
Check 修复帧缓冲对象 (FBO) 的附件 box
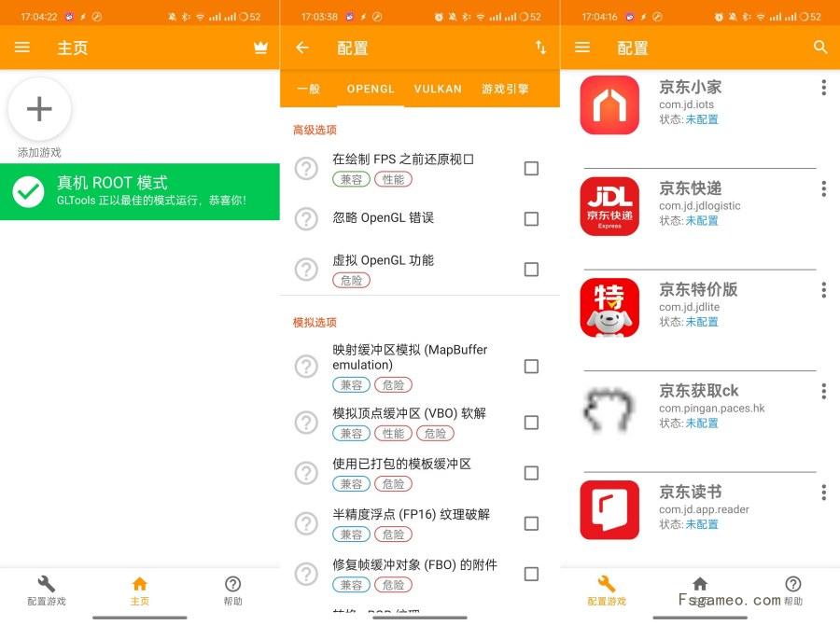(x=531, y=574)
